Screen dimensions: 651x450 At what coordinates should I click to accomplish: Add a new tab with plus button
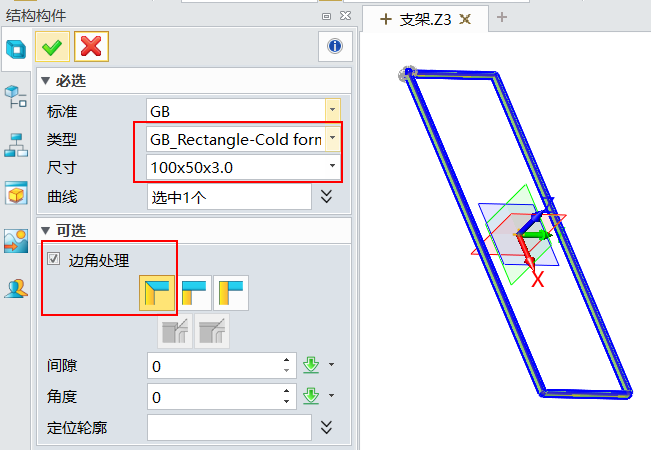click(x=502, y=17)
